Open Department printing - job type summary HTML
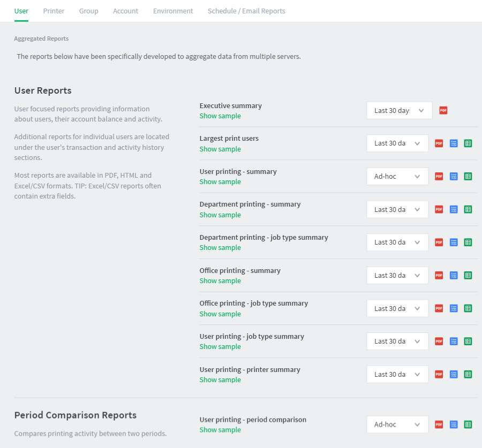This screenshot has width=482, height=448. click(454, 242)
